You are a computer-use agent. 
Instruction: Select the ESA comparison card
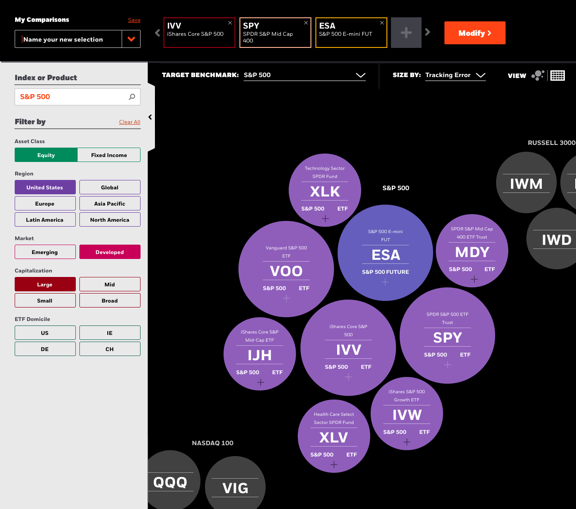click(351, 33)
